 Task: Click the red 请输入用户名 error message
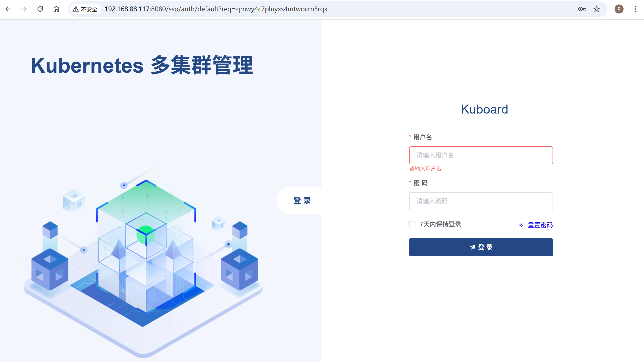tap(425, 169)
